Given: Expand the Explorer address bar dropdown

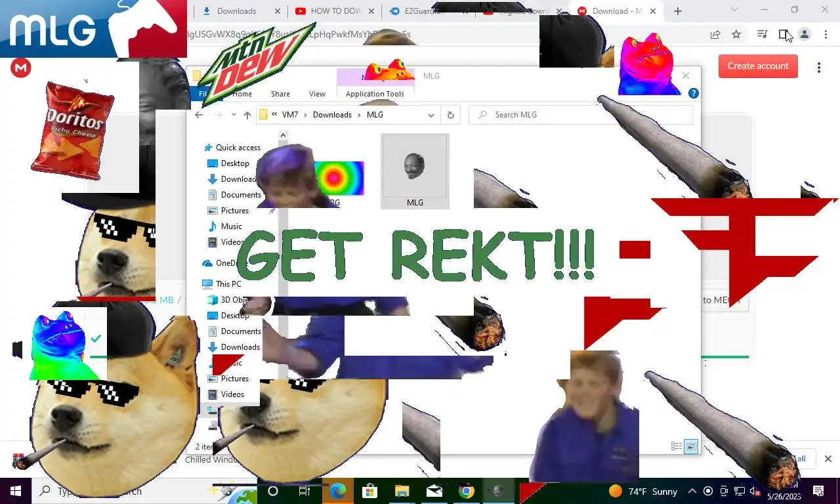Looking at the screenshot, I should point(431,115).
